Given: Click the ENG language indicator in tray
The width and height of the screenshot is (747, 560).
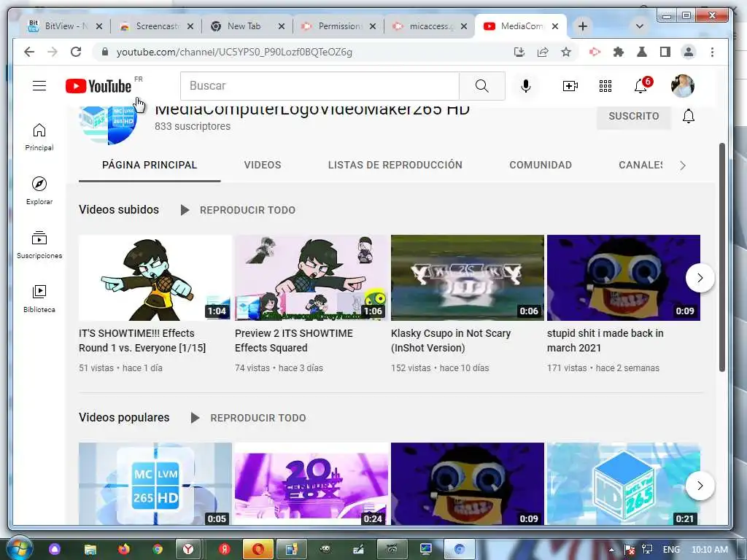Looking at the screenshot, I should point(671,550).
